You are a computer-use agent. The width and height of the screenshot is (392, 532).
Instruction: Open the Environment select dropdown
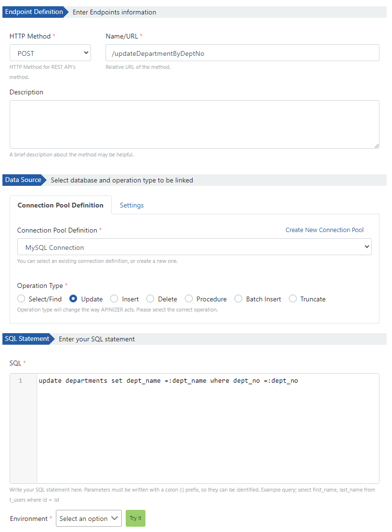[x=89, y=519]
